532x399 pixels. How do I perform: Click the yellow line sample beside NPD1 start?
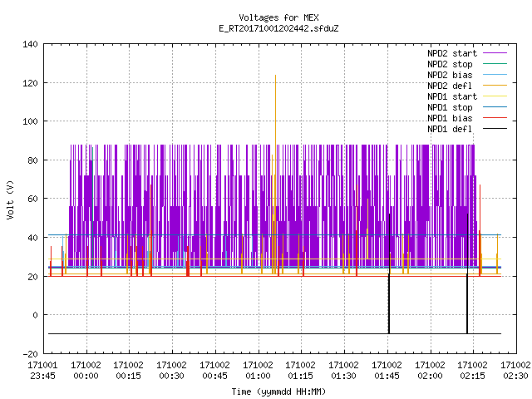pos(495,96)
